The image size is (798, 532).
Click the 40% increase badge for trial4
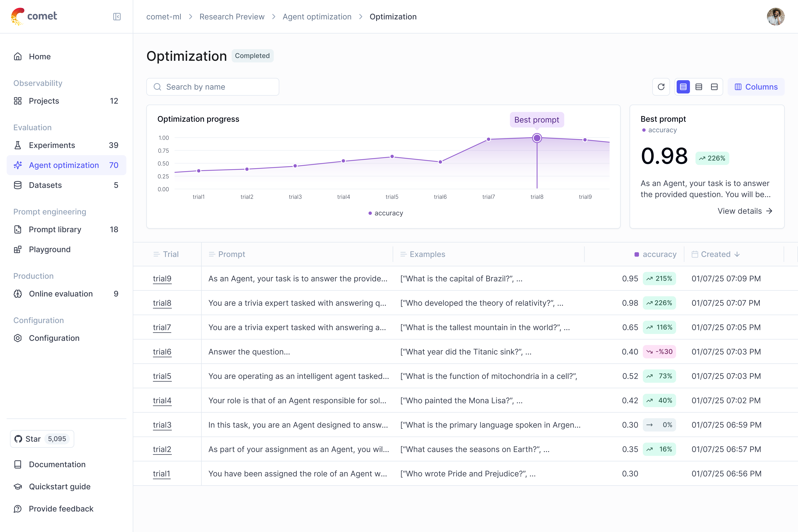[x=659, y=401]
